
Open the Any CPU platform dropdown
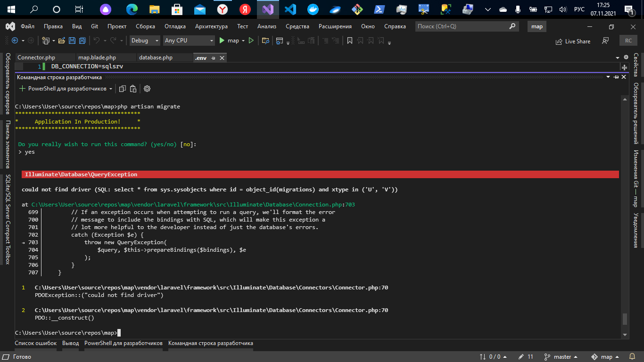pos(190,41)
